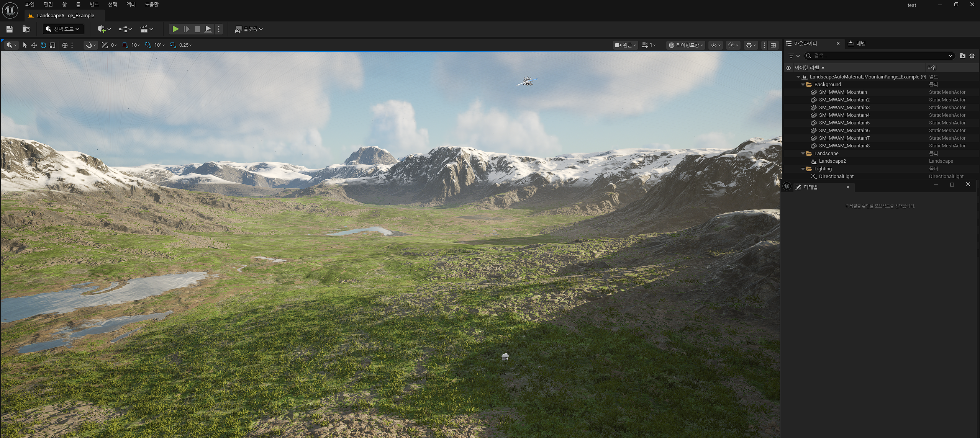Open Content Browser folder-search icon
Screen dimensions: 980x438
[x=26, y=29]
